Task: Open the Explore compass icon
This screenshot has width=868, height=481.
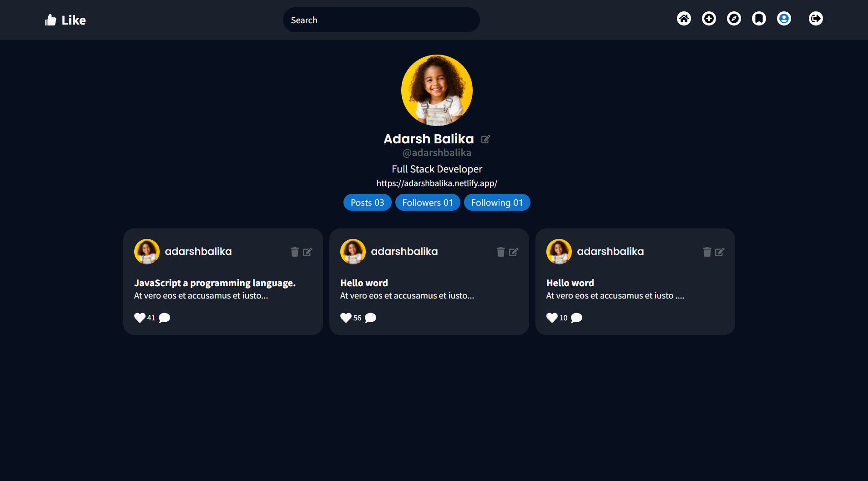Action: [x=734, y=19]
